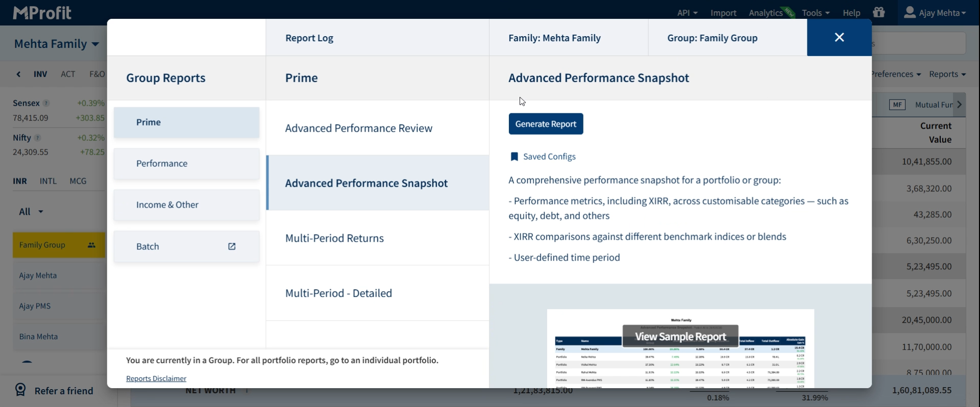Viewport: 980px width, 407px height.
Task: Open Multi-Period Returns report
Action: 334,238
